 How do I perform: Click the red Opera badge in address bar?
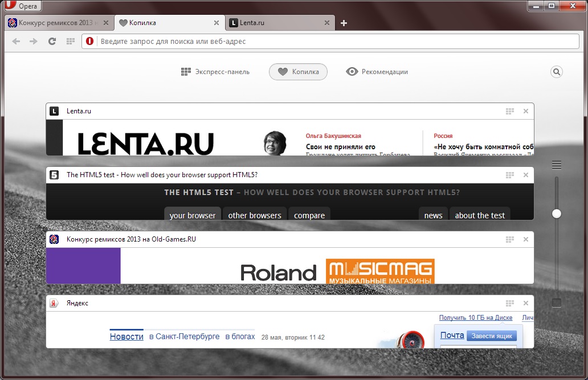tap(89, 41)
